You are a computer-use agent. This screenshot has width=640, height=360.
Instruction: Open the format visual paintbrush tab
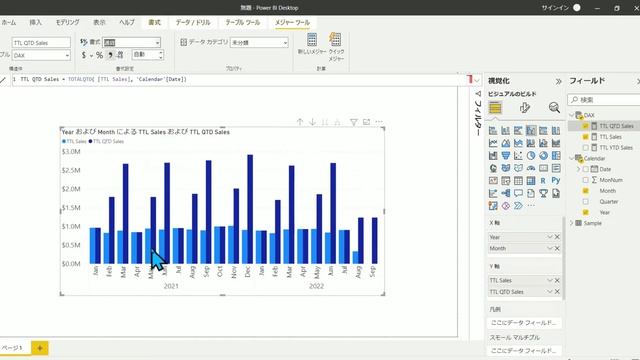[x=524, y=108]
